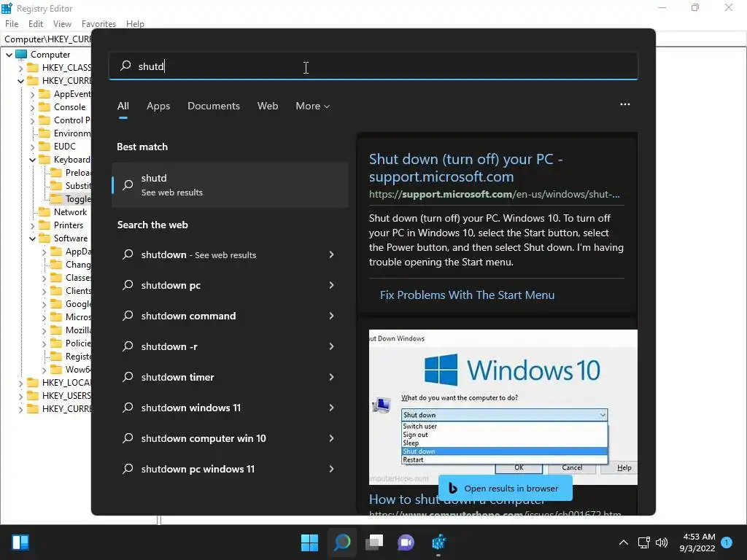Click the HKEY_USERS folder icon
The height and width of the screenshot is (560, 747).
pos(33,395)
